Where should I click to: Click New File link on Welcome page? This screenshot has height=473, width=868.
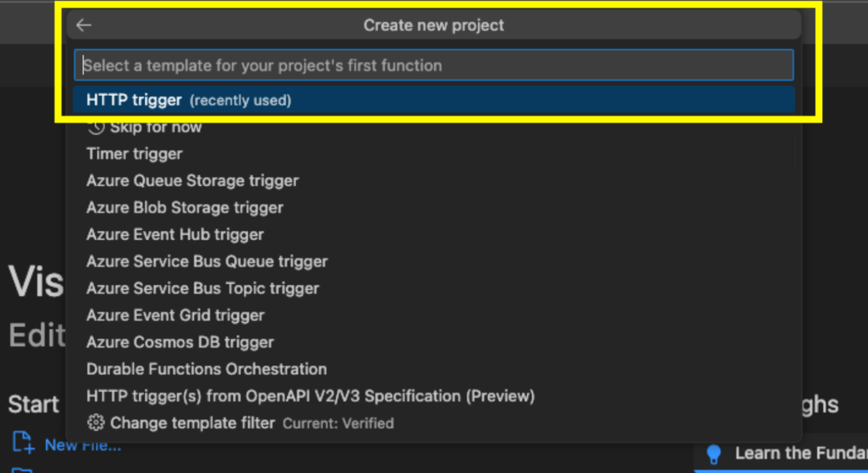tap(83, 445)
